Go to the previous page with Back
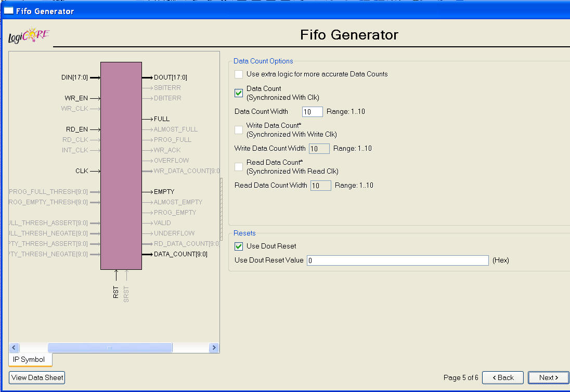This screenshot has width=570, height=392. click(x=503, y=378)
